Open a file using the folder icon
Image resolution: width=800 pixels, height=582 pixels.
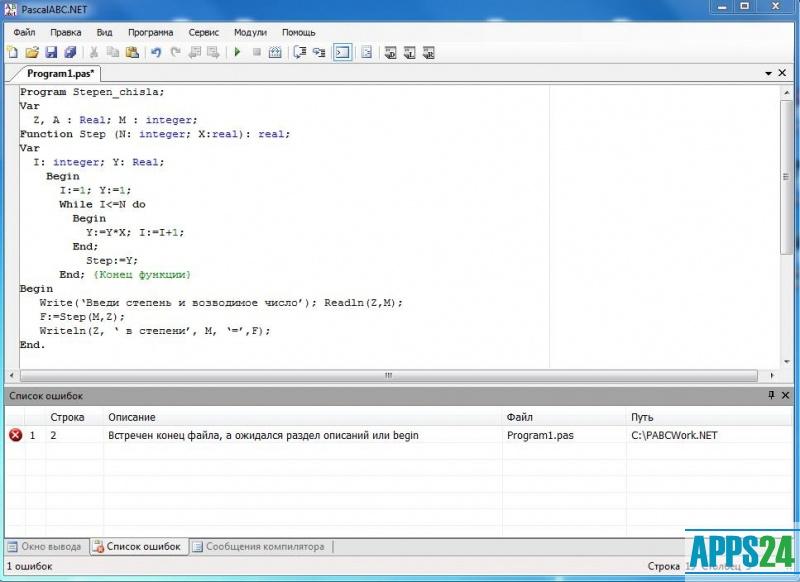coord(32,52)
